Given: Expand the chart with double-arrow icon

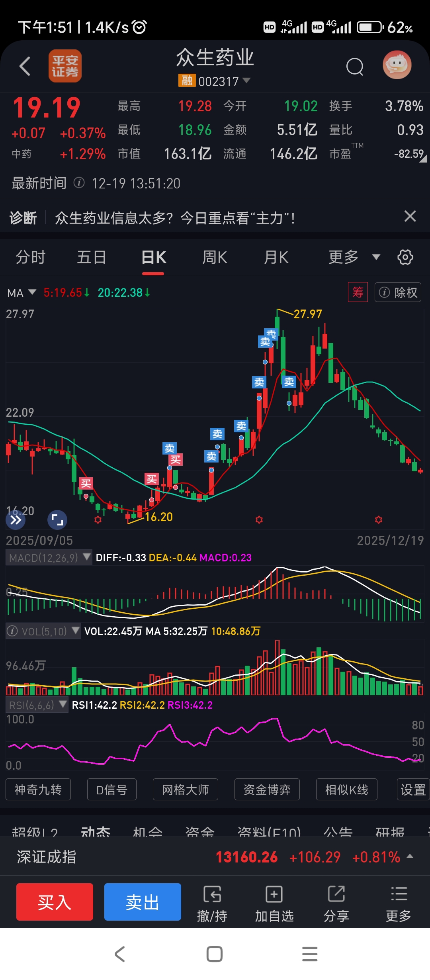Looking at the screenshot, I should (x=16, y=520).
